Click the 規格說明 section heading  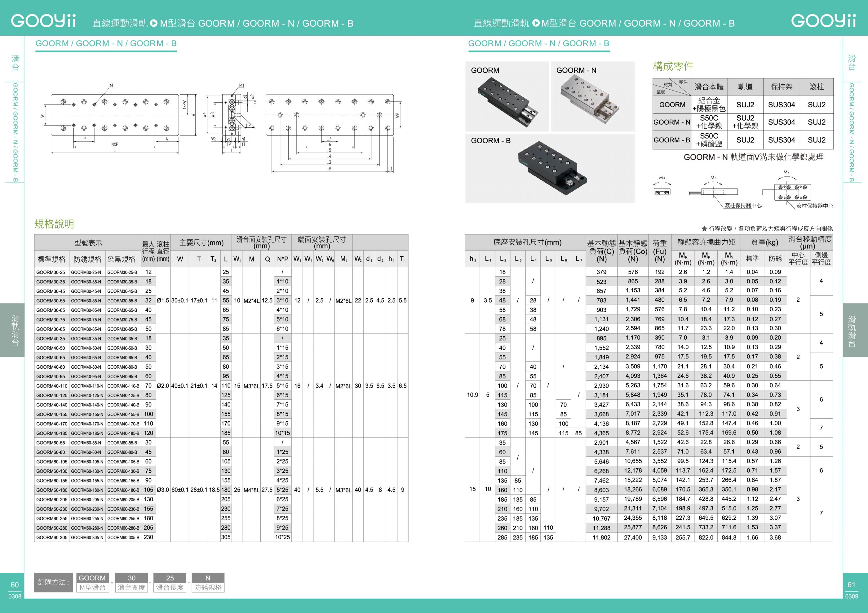54,224
